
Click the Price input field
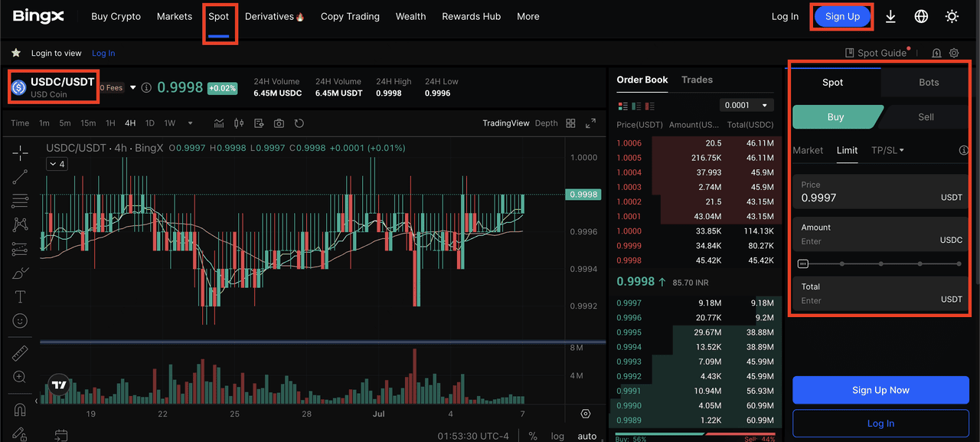881,192
